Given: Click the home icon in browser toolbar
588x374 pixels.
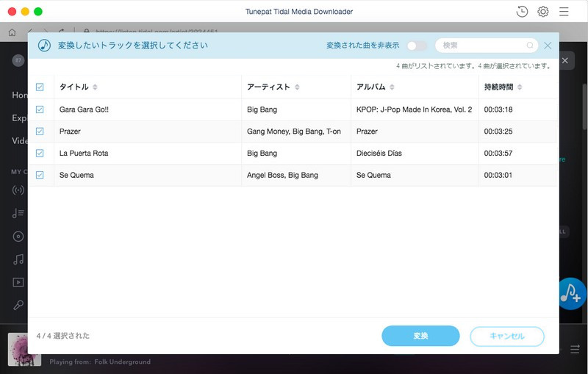Looking at the screenshot, I should pyautogui.click(x=12, y=32).
